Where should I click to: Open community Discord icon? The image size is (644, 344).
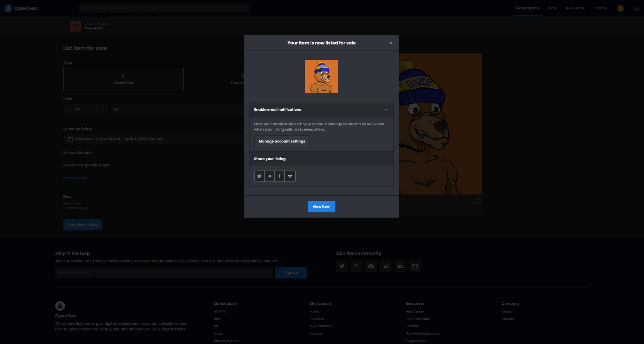tap(371, 266)
